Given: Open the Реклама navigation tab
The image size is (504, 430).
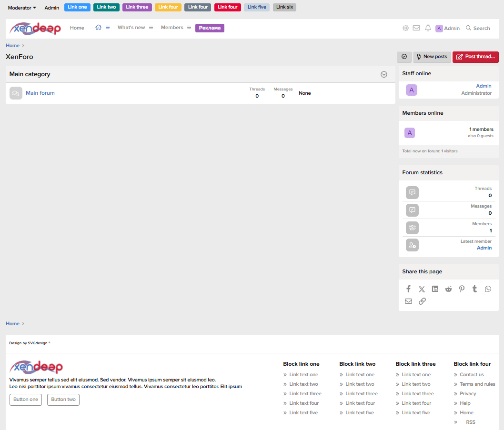Looking at the screenshot, I should point(210,28).
